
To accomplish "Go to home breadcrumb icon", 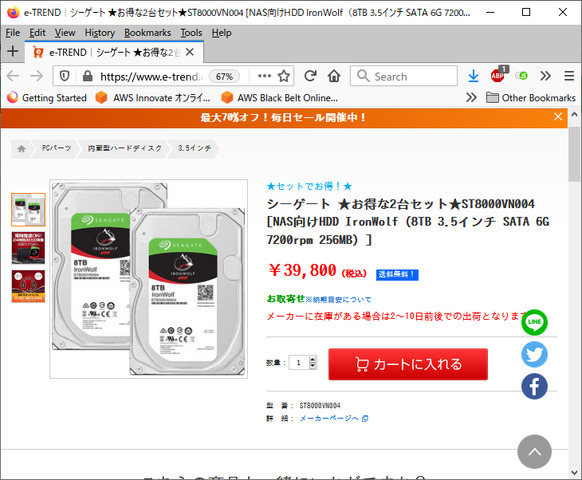I will tap(21, 148).
